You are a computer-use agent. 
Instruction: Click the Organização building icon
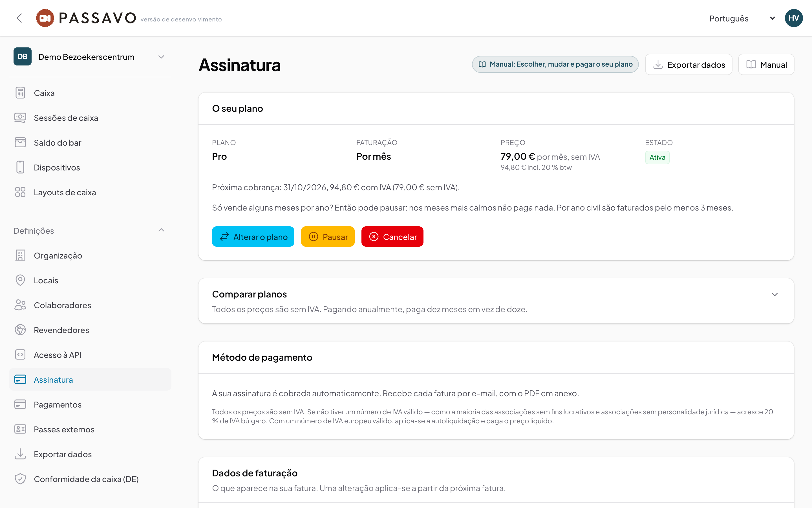tap(20, 255)
